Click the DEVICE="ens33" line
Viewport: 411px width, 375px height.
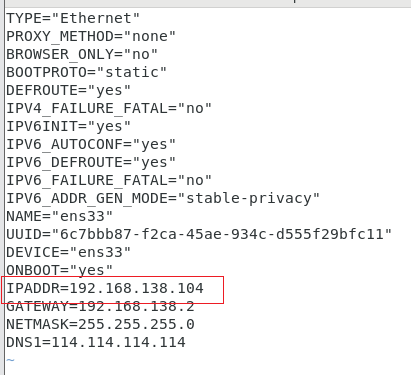pyautogui.click(x=69, y=252)
